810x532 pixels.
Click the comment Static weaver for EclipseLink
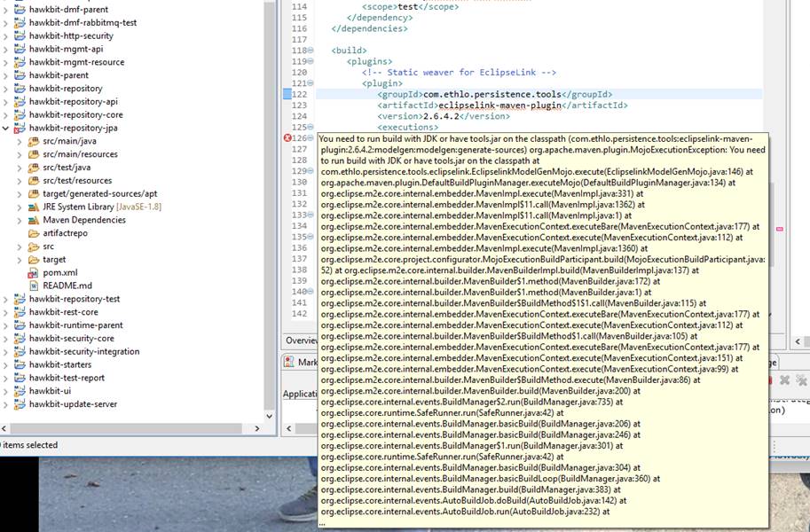coord(459,73)
